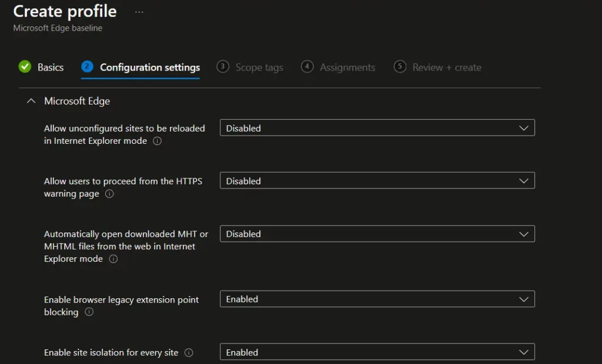Screen dimensions: 602x364
Task: Open dropdown for MHT or MHTML files setting
Action: 377,234
